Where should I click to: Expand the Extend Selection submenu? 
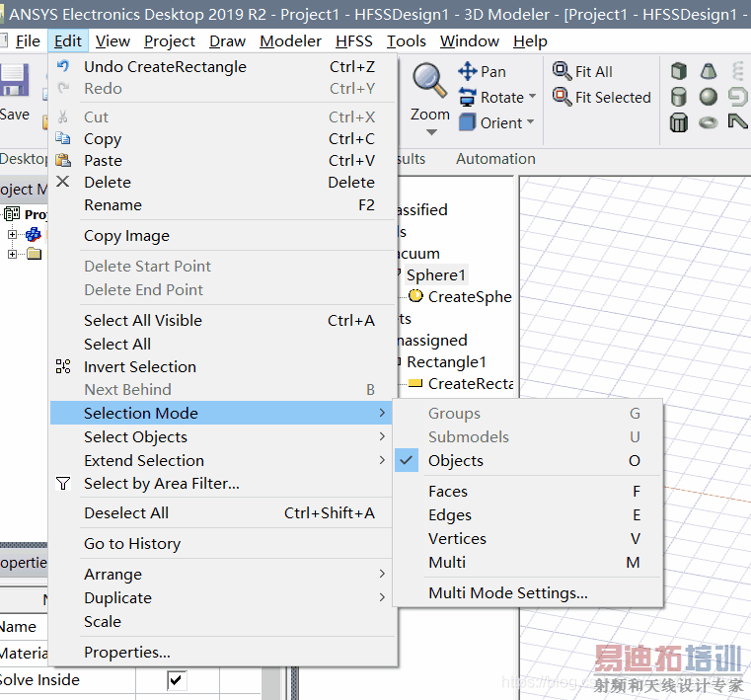[x=223, y=460]
